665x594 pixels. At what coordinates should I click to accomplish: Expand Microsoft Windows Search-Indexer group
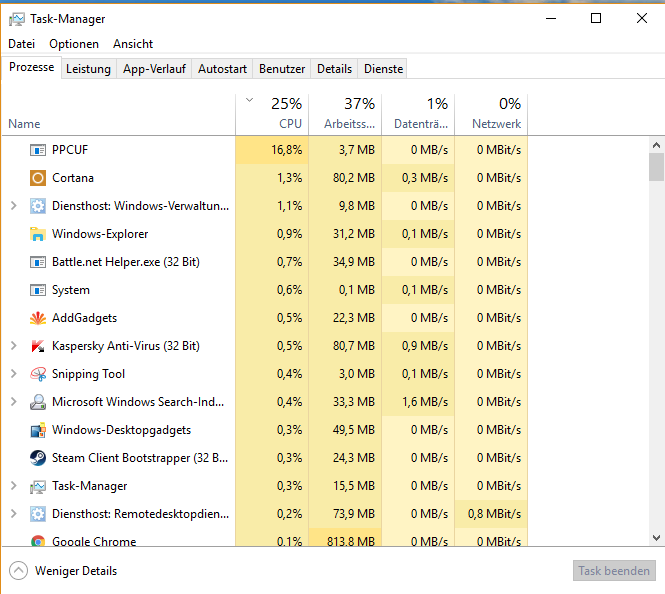point(14,402)
